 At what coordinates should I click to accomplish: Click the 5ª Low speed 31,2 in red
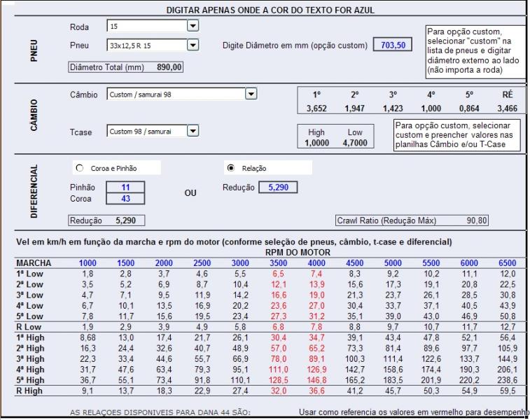pyautogui.click(x=316, y=316)
